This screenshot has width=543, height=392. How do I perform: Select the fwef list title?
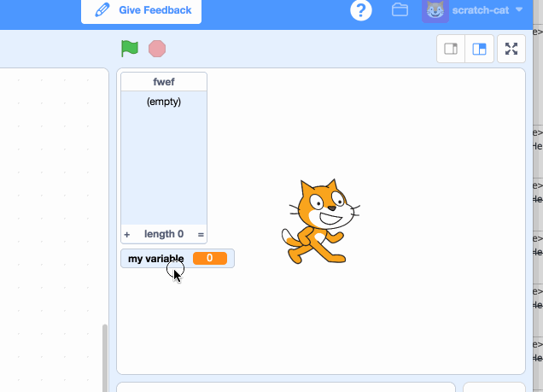(164, 82)
